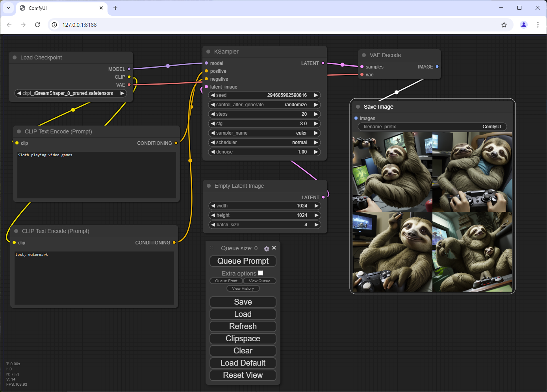
Task: Click the Empty Latent Image LATENT output socket
Action: (x=323, y=197)
